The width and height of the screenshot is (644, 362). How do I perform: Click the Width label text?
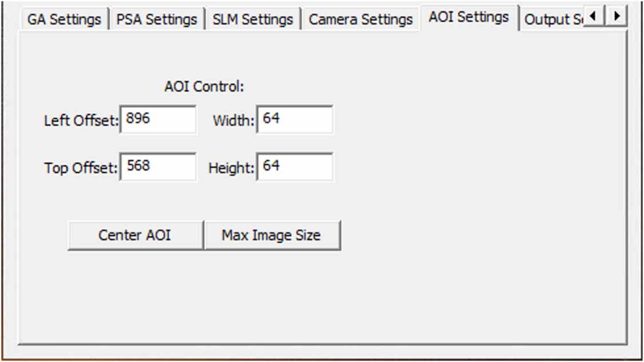[232, 121]
